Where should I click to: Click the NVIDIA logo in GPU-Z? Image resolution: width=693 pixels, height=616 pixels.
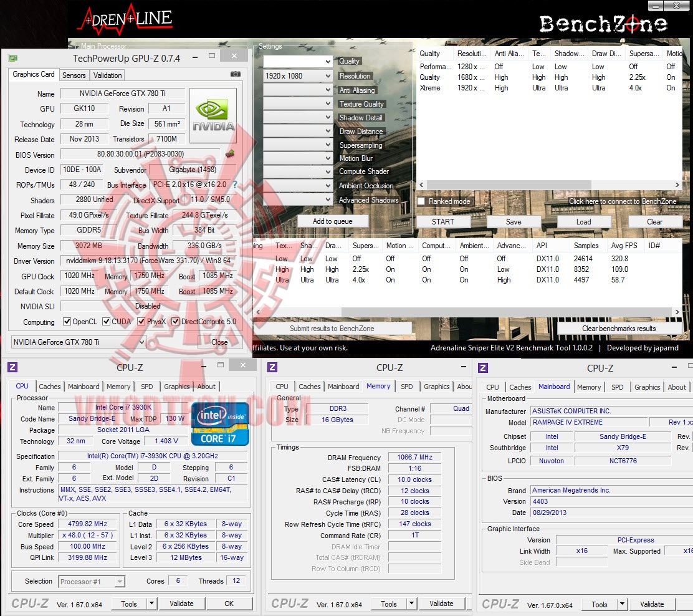click(x=213, y=115)
